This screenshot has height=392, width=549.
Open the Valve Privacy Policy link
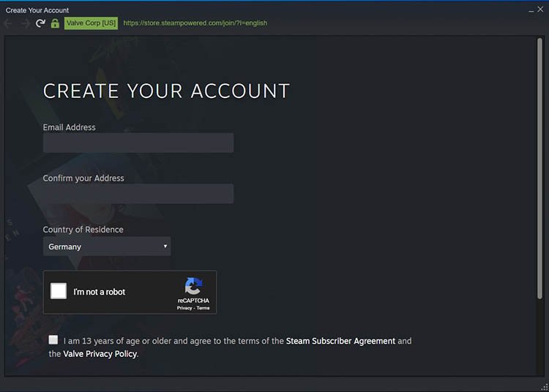[x=100, y=354]
